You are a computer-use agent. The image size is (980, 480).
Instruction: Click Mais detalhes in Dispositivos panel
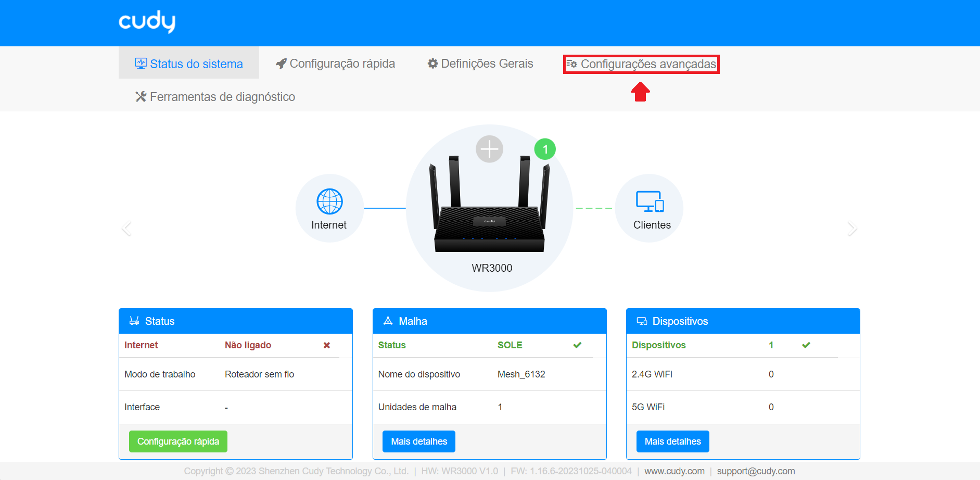[672, 441]
